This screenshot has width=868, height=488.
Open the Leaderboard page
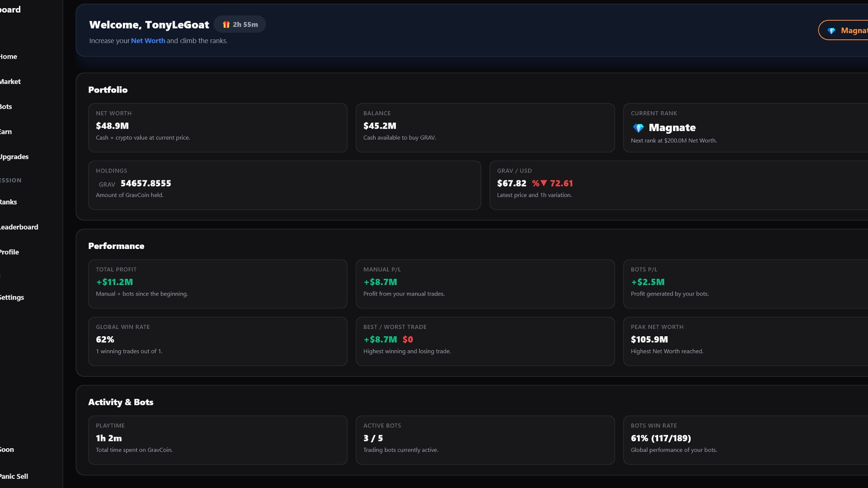(x=19, y=227)
